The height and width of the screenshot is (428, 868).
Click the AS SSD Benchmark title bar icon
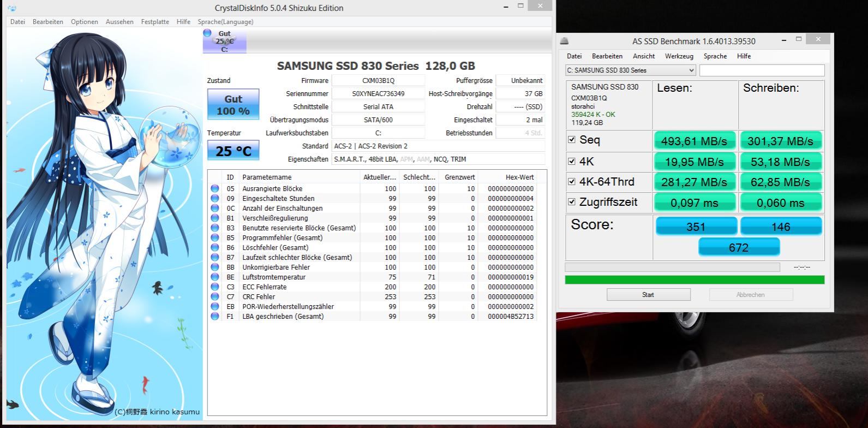point(565,41)
